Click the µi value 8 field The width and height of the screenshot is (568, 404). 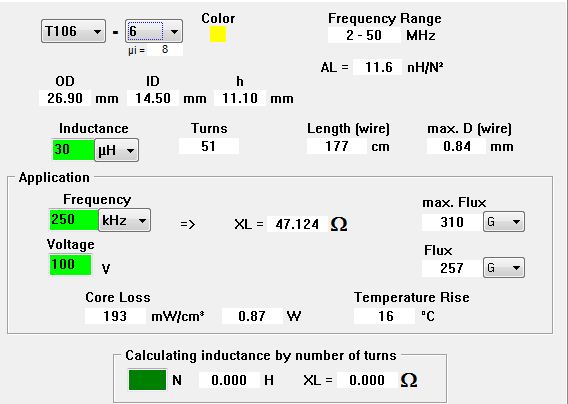click(x=165, y=50)
